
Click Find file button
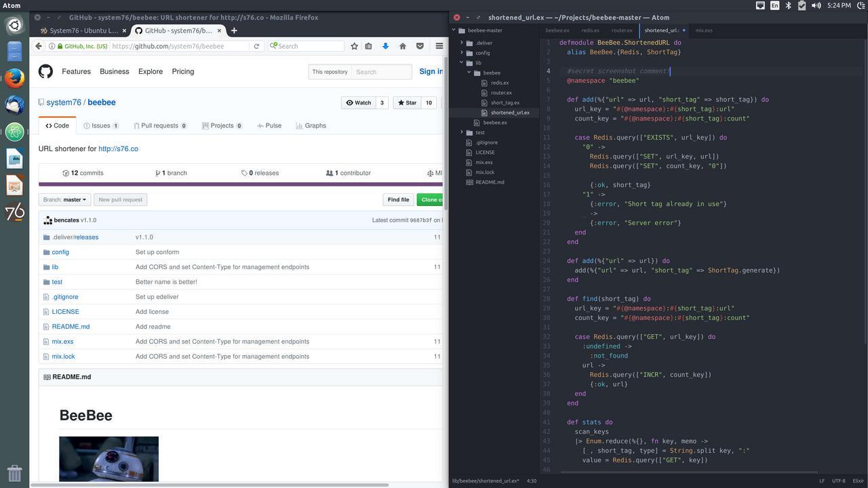tap(398, 200)
